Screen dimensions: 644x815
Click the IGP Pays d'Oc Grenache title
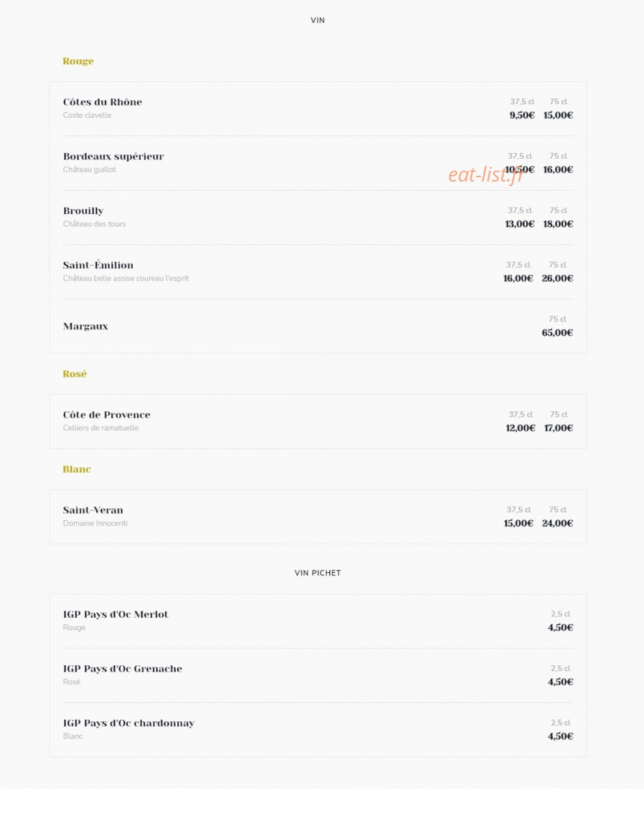(122, 669)
